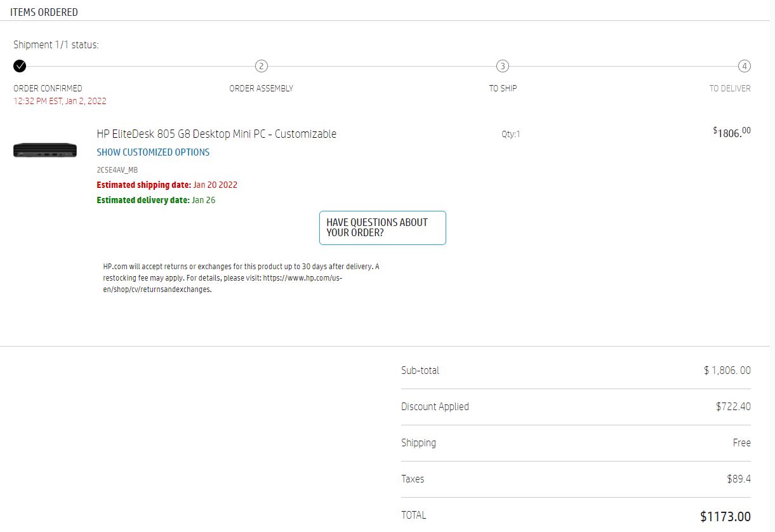The height and width of the screenshot is (532, 775).
Task: Click the To Deliver step label
Action: click(730, 88)
